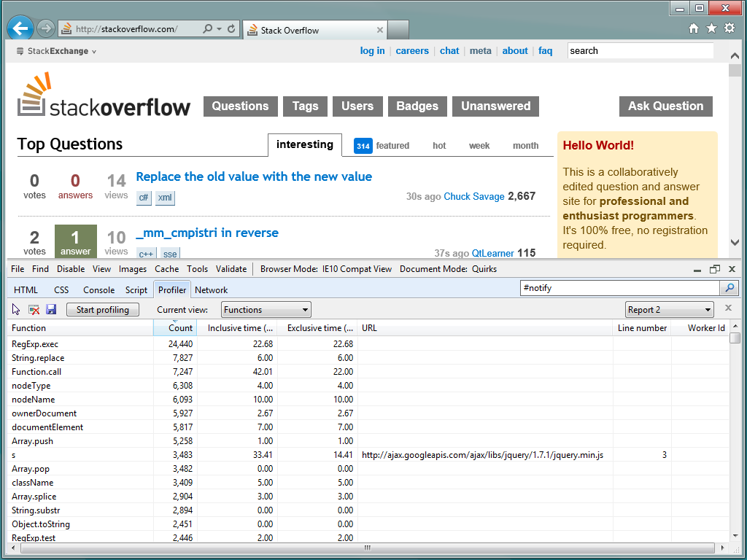Click the Questions navigation button
The image size is (747, 560).
(x=241, y=106)
